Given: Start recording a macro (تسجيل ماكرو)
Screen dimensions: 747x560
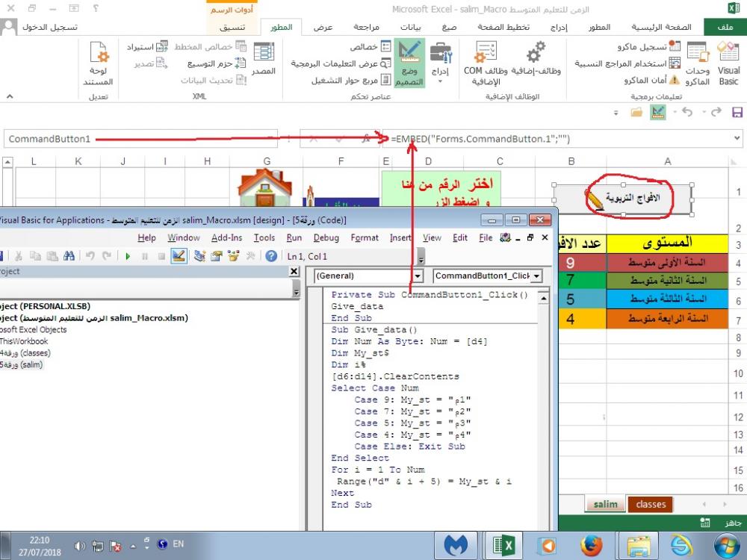Looking at the screenshot, I should tap(649, 46).
